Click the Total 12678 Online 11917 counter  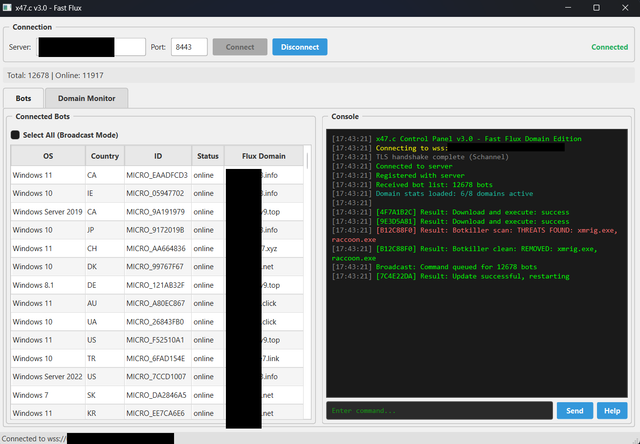tap(55, 75)
